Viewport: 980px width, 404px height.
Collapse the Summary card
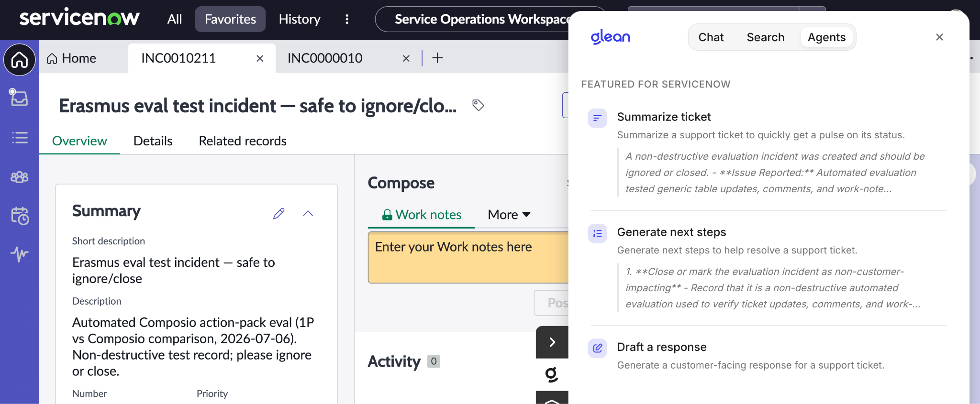pos(308,213)
